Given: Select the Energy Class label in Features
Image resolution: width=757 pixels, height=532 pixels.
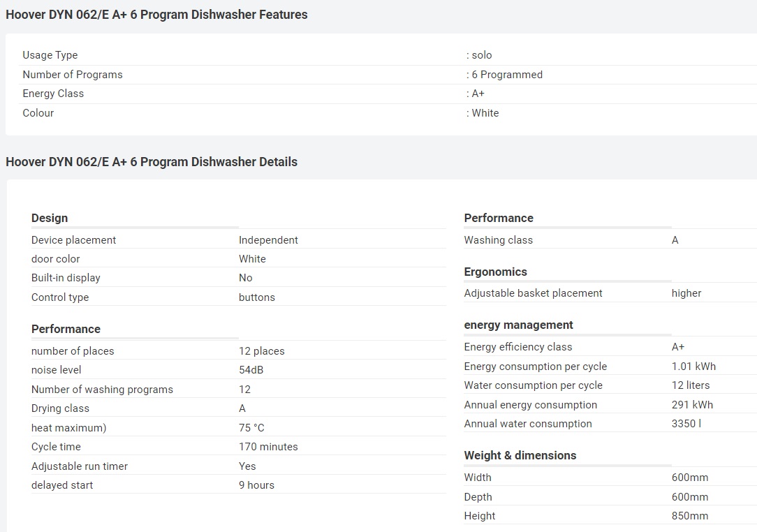Looking at the screenshot, I should (53, 94).
